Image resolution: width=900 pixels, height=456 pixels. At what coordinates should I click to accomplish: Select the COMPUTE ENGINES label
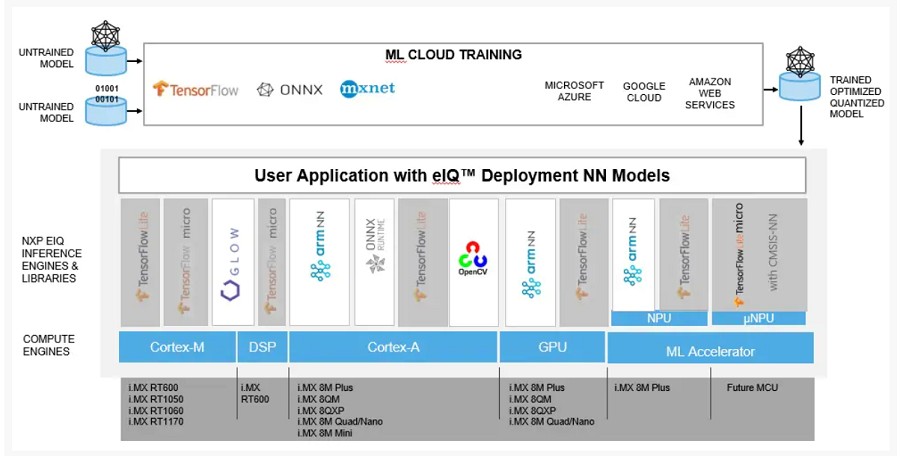[x=49, y=345]
